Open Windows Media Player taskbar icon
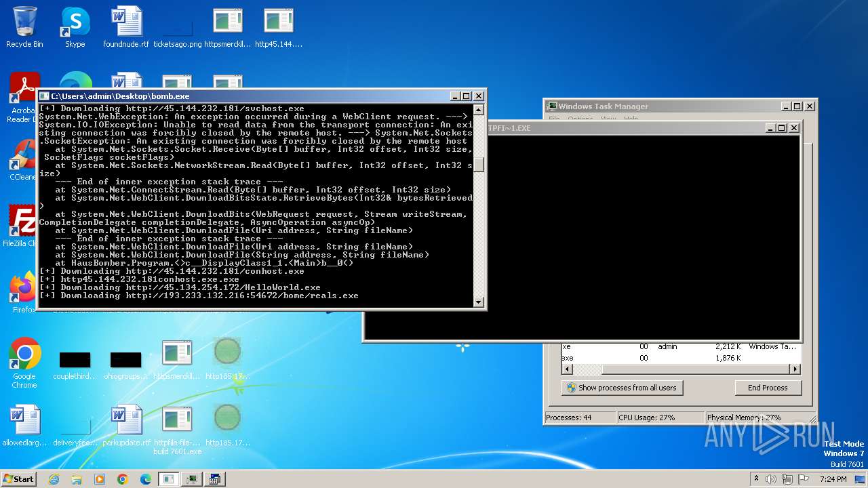The image size is (868, 488). [x=100, y=479]
